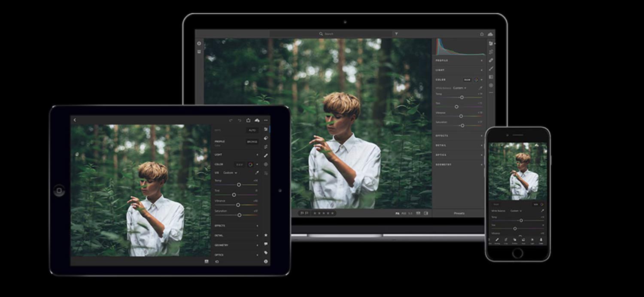
Task: Tap the Auto adjust icon on the phone toolbar
Action: [x=523, y=239]
